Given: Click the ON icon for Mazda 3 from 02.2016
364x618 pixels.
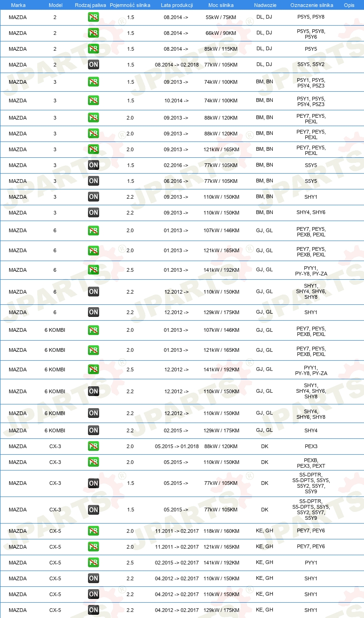Looking at the screenshot, I should tap(94, 165).
